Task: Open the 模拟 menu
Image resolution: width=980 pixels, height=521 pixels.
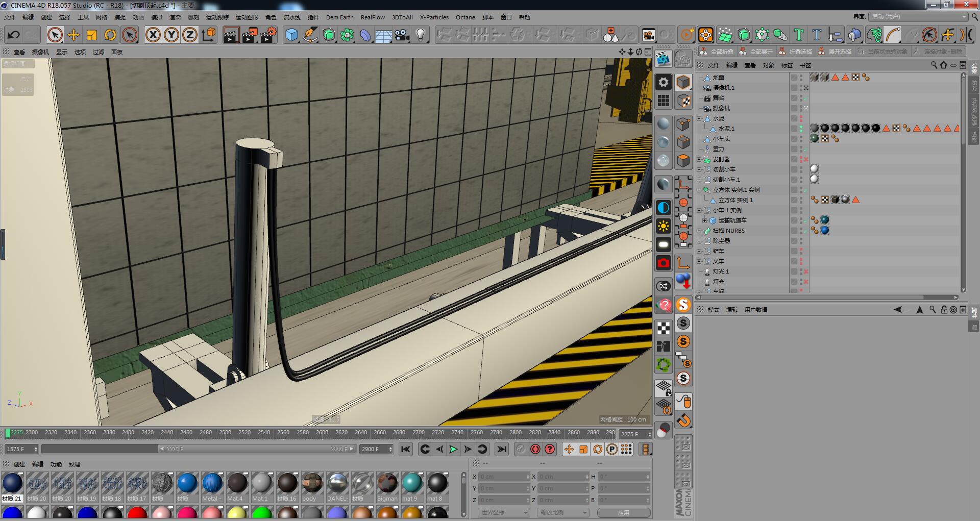Action: 157,17
